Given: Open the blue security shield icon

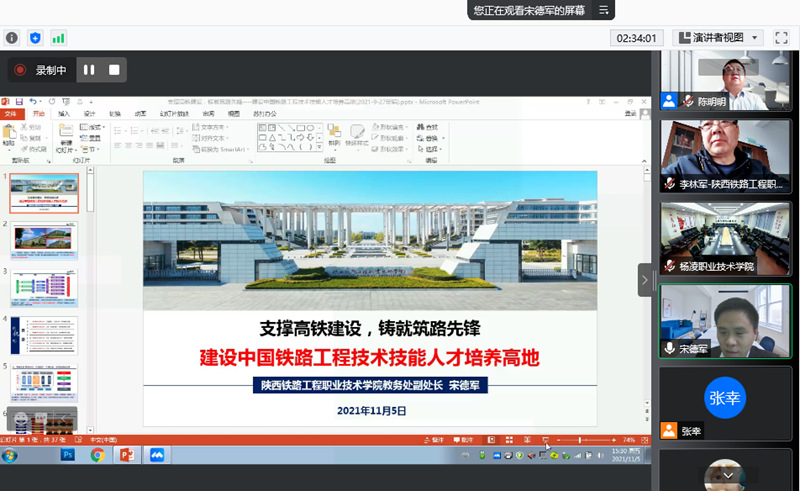Looking at the screenshot, I should click(36, 38).
